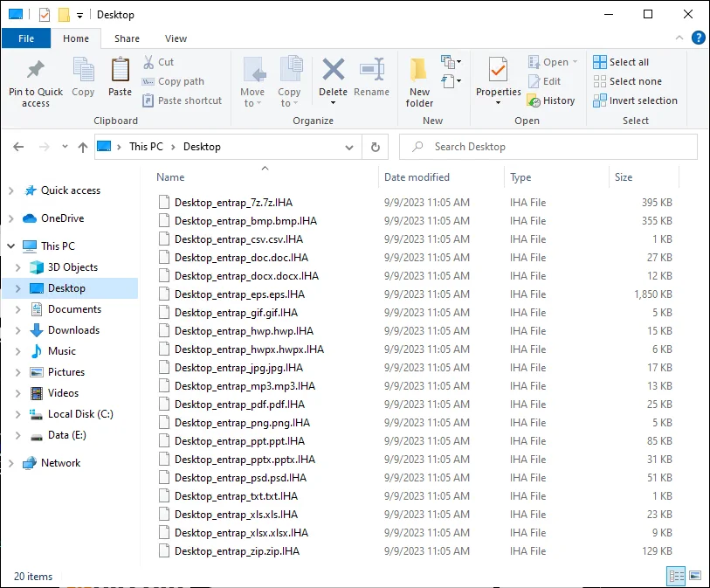Click the Paste clipboard icon
The width and height of the screenshot is (710, 588).
[x=120, y=71]
